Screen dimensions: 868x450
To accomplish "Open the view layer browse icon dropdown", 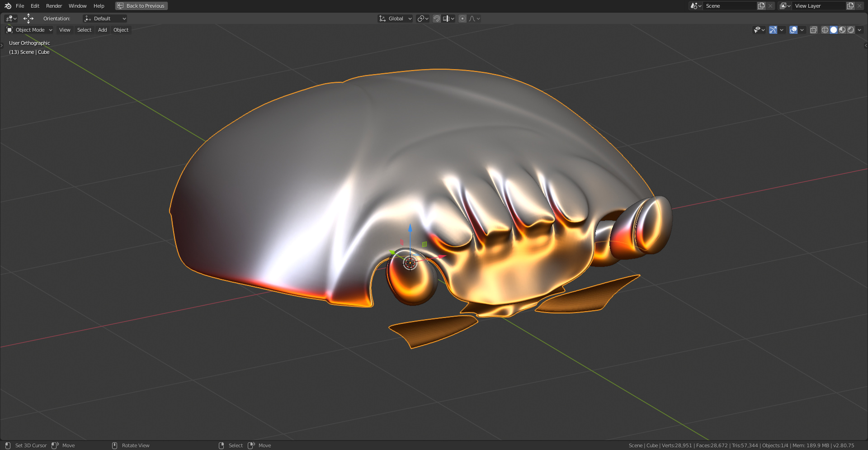I will click(785, 6).
